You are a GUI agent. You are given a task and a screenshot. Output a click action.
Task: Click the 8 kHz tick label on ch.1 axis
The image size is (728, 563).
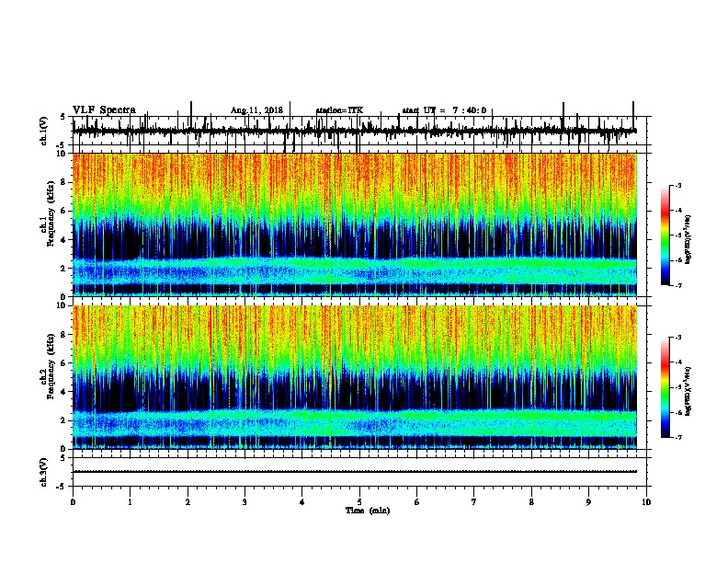tap(65, 182)
